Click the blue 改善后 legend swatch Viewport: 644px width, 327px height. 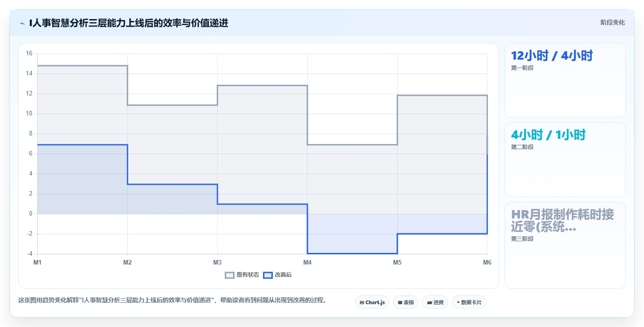tap(268, 275)
